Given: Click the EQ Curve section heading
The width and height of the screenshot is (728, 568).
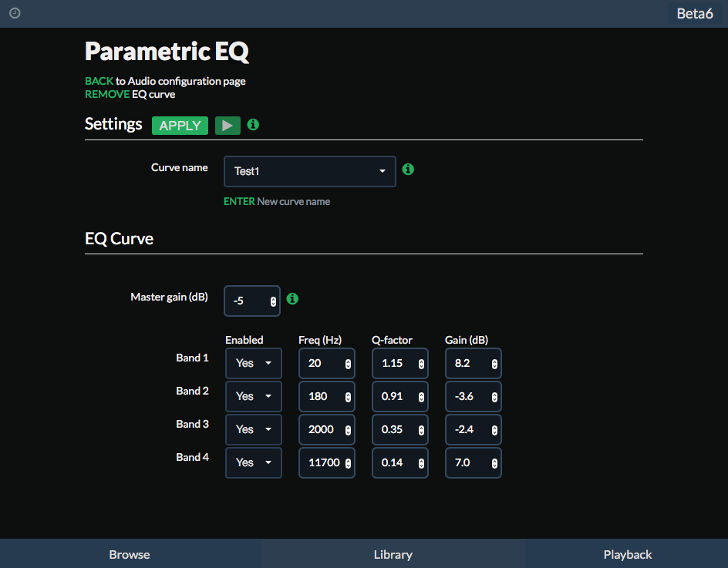Looking at the screenshot, I should click(119, 238).
